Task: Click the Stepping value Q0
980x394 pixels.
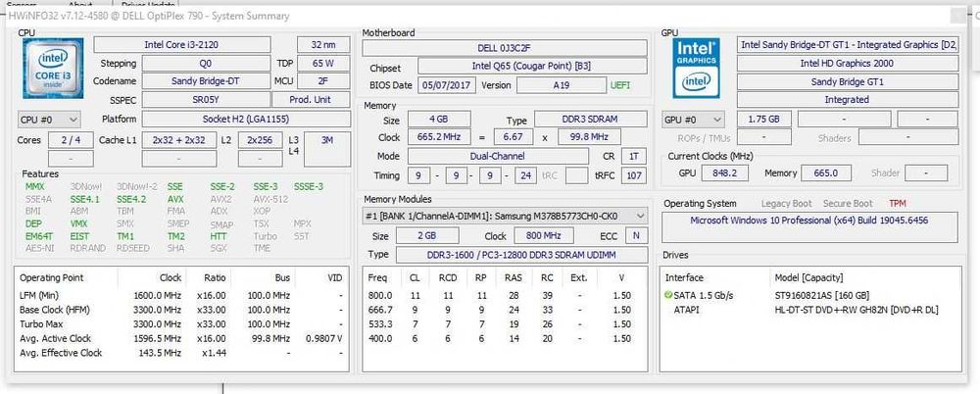Action: 206,63
